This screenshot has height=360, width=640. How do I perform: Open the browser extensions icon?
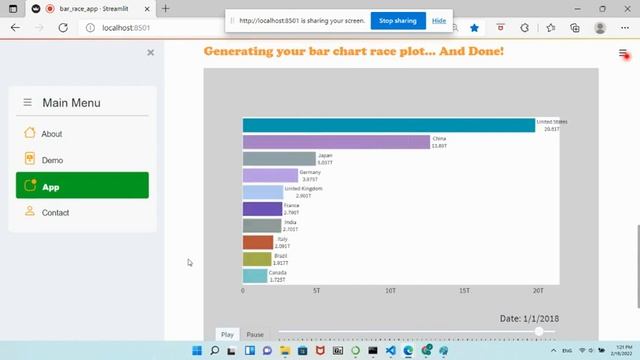click(x=524, y=28)
